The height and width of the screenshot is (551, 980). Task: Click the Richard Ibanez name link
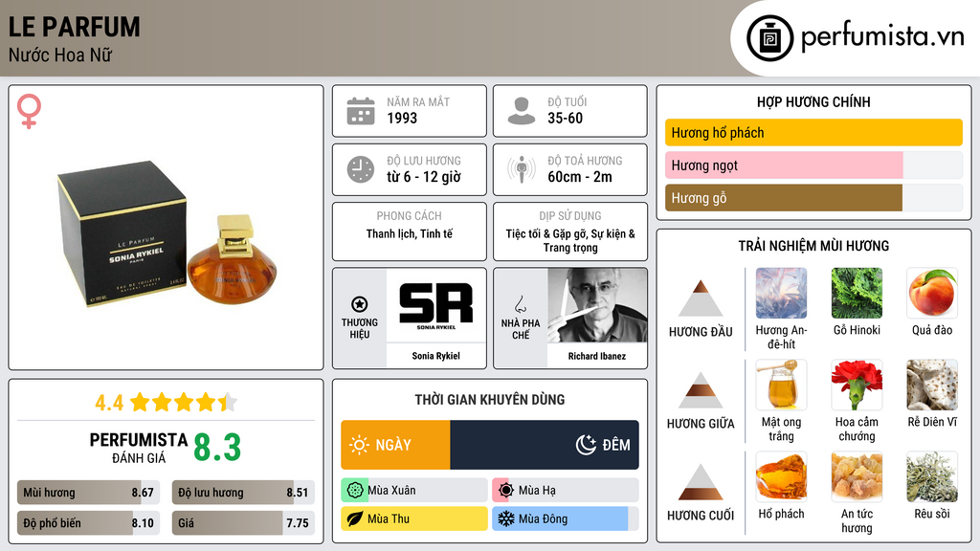coord(597,356)
